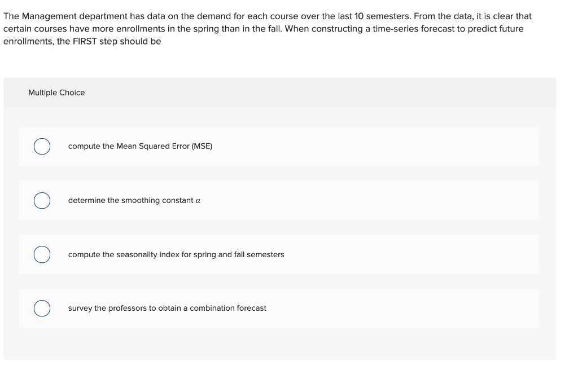Choose the smoothing constant α radio button
Viewport: 578px width, 392px height.
42,200
